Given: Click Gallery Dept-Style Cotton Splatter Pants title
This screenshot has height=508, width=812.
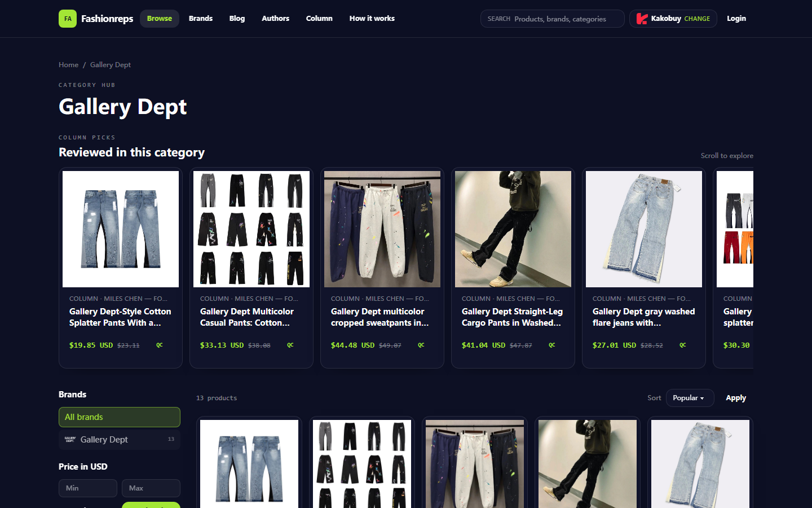Looking at the screenshot, I should 120,317.
